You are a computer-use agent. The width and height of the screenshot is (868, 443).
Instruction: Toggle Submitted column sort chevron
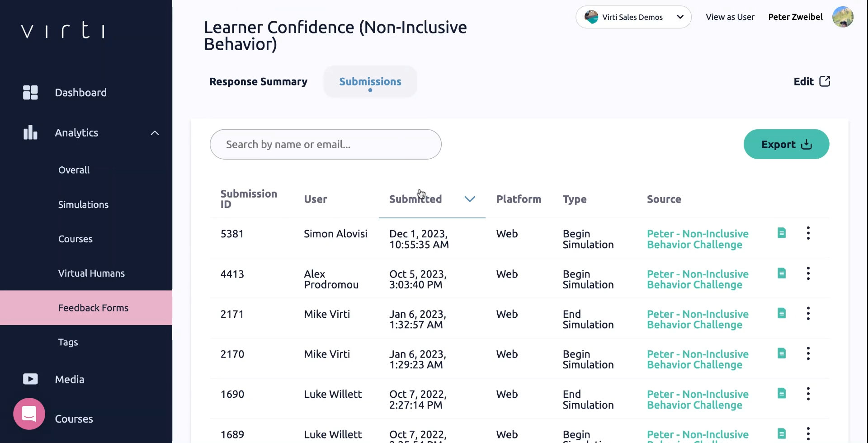coord(470,199)
